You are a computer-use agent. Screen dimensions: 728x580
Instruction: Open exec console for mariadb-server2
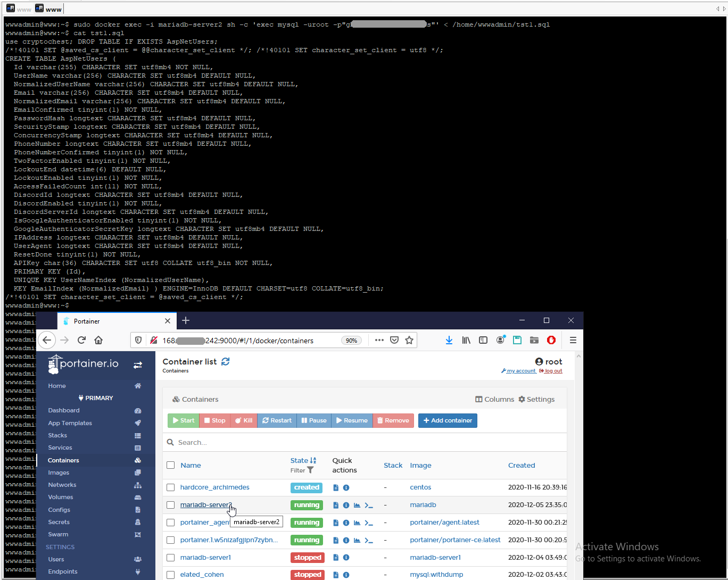coord(369,505)
